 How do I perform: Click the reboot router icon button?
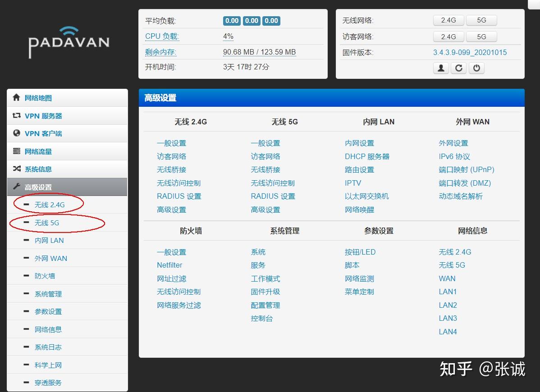(459, 68)
